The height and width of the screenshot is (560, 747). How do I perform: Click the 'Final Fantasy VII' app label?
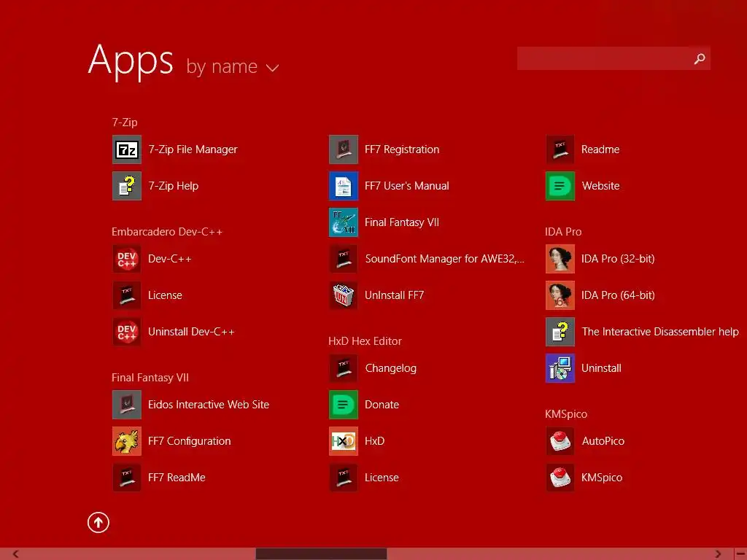click(402, 222)
